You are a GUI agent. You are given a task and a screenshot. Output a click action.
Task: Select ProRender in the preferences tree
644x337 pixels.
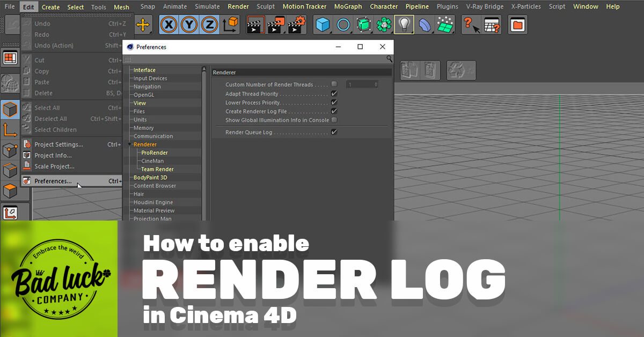155,152
